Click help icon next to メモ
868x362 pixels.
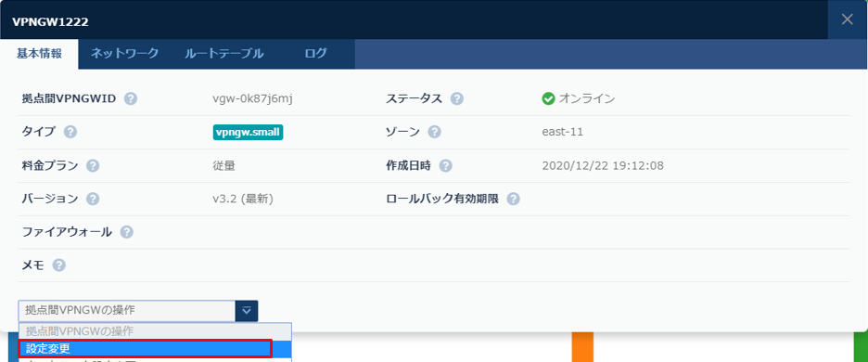click(59, 265)
